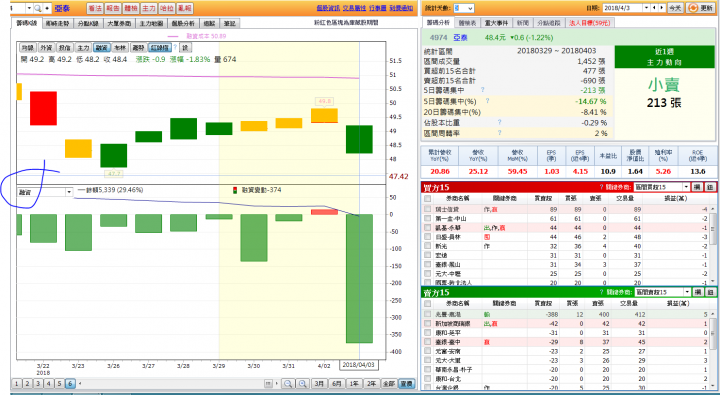The image size is (720, 395).
Task: Click first small button right of 買方15 dropdown
Action: pos(697,187)
